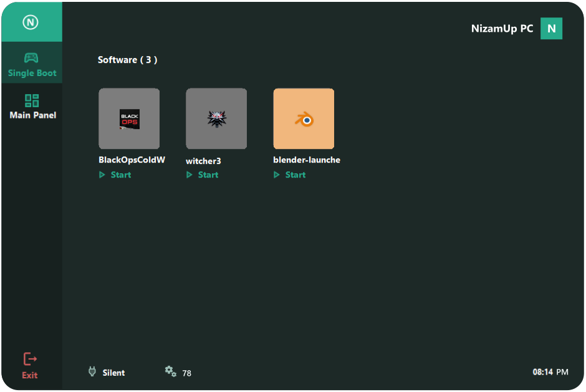Click the gamepad icon for Single Boot
Image resolution: width=586 pixels, height=392 pixels.
click(x=31, y=58)
